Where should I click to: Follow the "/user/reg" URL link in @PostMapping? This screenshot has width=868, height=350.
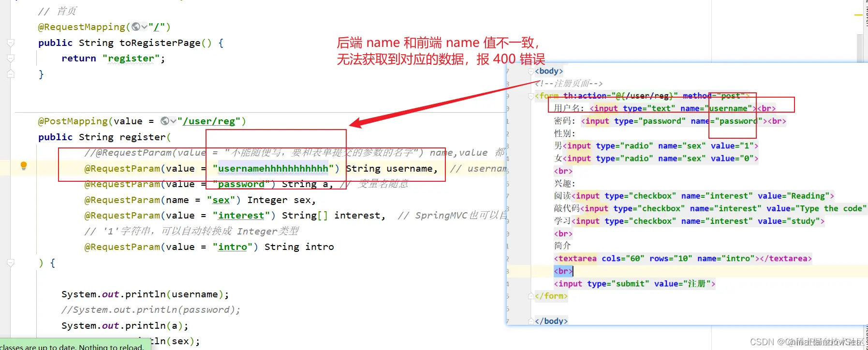pyautogui.click(x=209, y=121)
